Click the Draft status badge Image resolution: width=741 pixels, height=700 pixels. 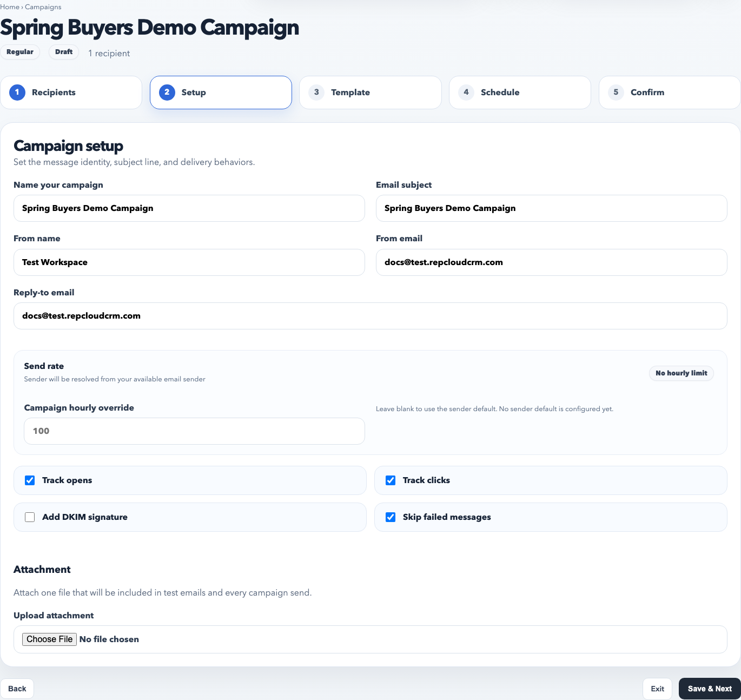[x=64, y=52]
